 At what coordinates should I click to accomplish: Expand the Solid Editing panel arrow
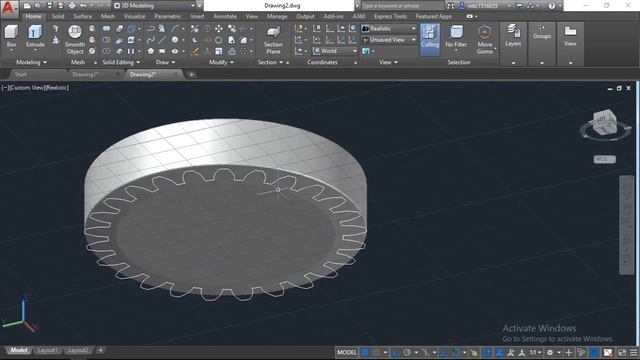(138, 62)
